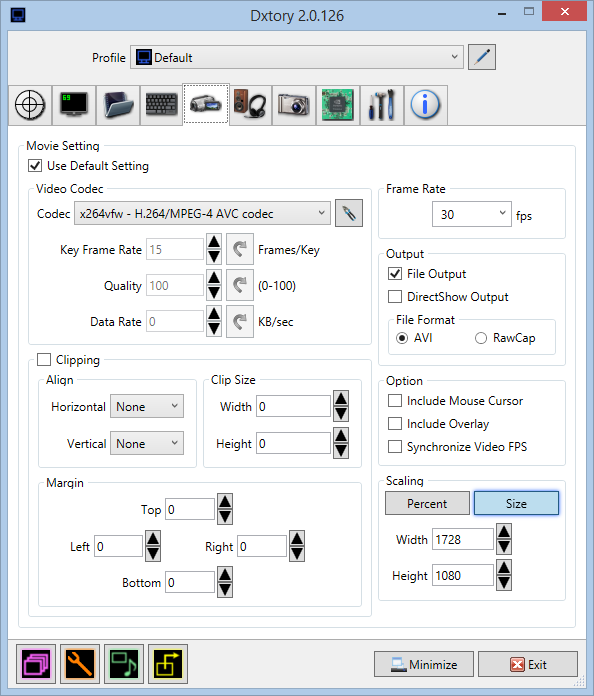This screenshot has width=594, height=696.
Task: Decrease Scaling Height with down arrow
Action: pos(504,583)
